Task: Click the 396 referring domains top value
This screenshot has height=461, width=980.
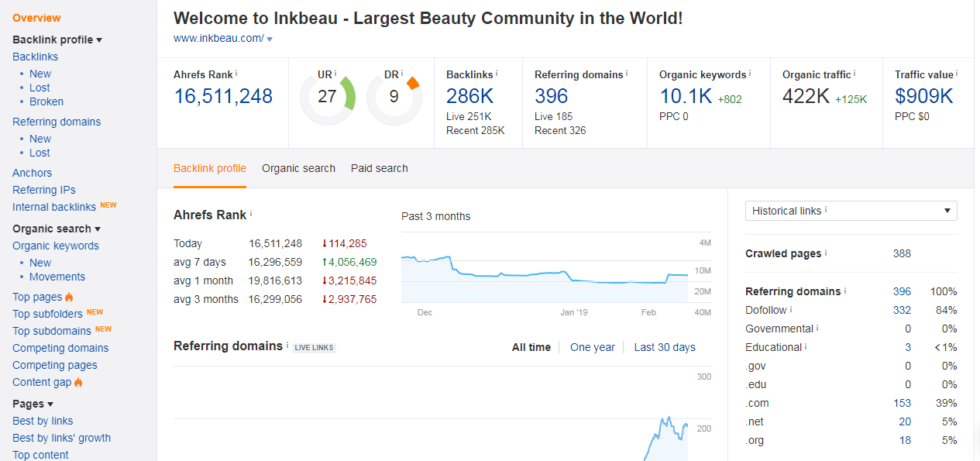Action: pos(552,96)
